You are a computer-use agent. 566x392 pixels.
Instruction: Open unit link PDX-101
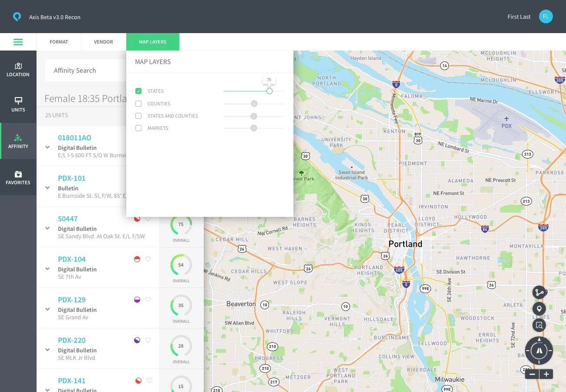coord(72,178)
